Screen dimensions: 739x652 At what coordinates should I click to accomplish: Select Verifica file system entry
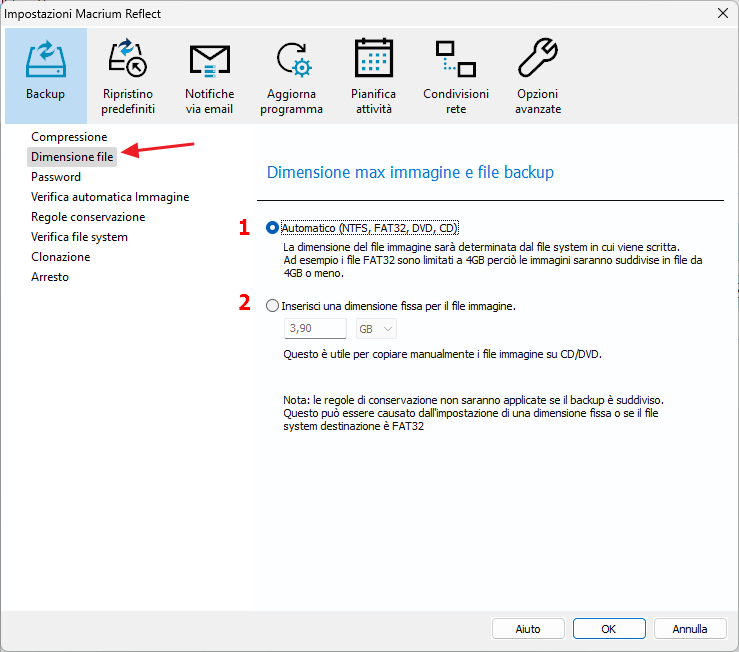click(79, 237)
